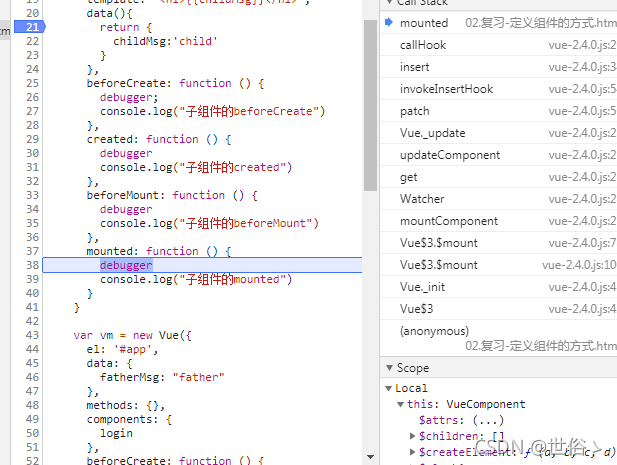Click el: '#app' on line 44
Viewport: 617px width, 465px height.
[x=122, y=349]
